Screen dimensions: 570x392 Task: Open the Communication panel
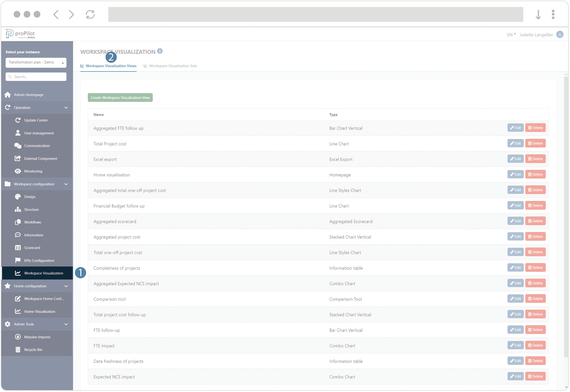[x=37, y=146]
